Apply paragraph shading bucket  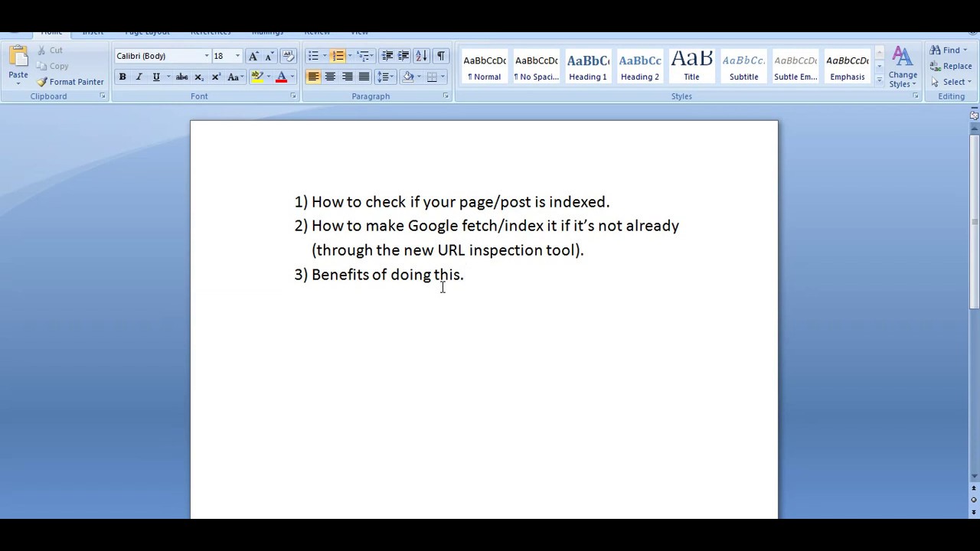(x=408, y=77)
